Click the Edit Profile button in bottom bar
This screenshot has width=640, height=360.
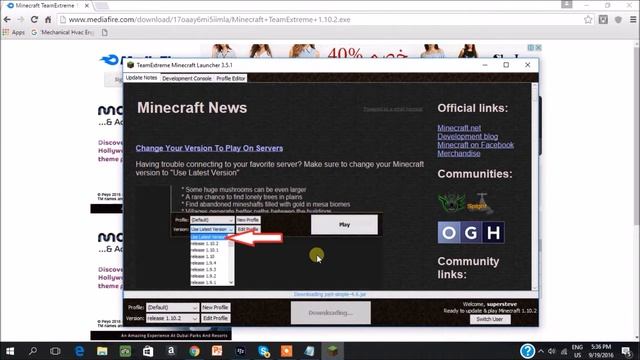click(216, 318)
